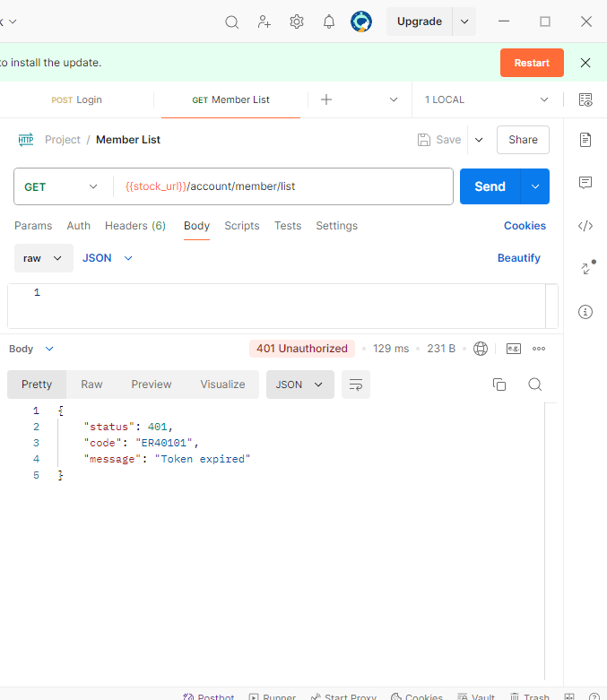This screenshot has height=700, width=607.
Task: Click the related requests icon in sidebar
Action: (587, 267)
